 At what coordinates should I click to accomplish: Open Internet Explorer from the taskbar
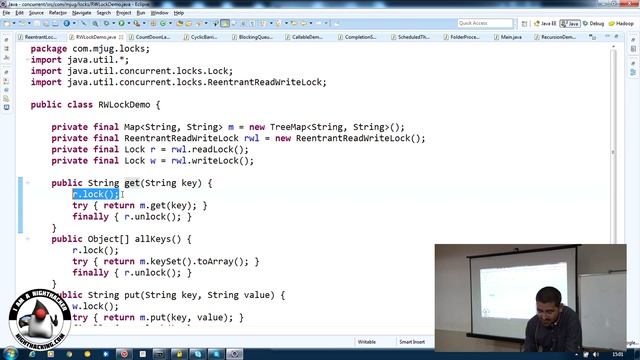click(32, 354)
